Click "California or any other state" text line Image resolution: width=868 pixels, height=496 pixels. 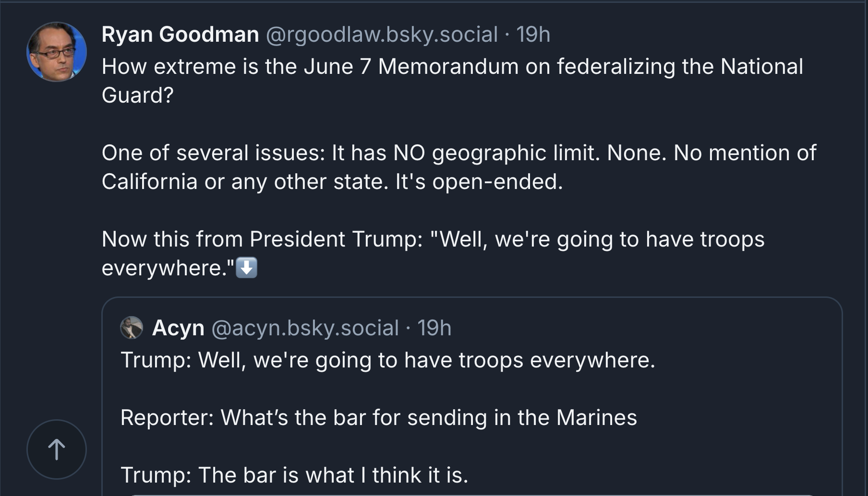tap(332, 182)
